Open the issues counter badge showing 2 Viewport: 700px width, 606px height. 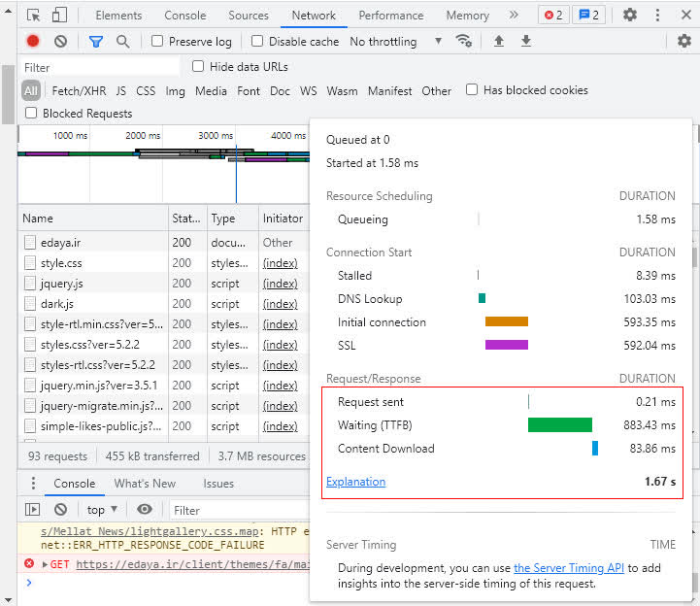[x=589, y=16]
